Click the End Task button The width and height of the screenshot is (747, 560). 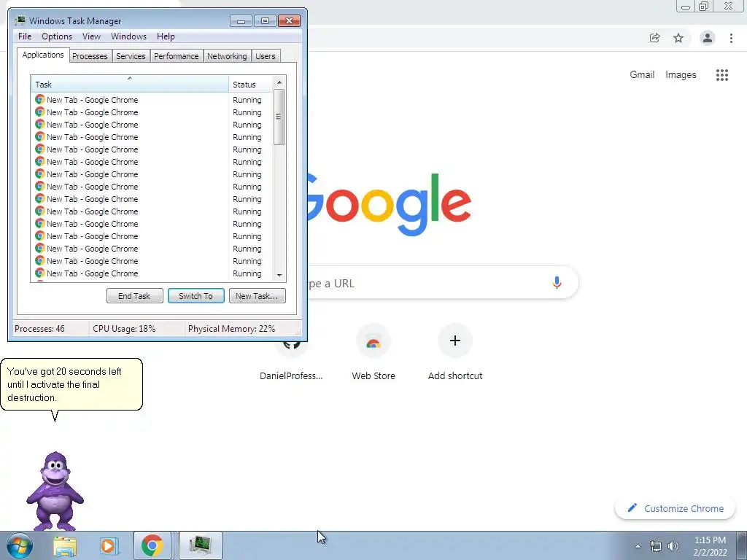point(134,296)
